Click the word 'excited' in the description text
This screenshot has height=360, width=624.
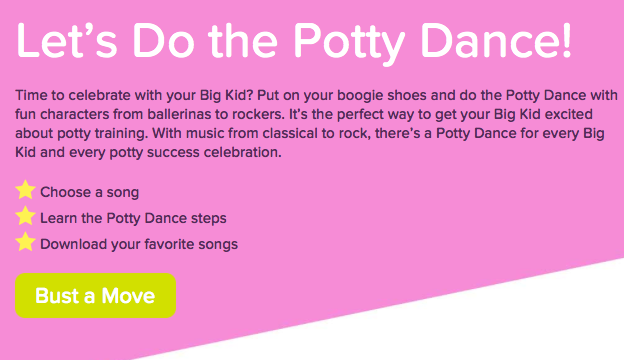point(569,115)
